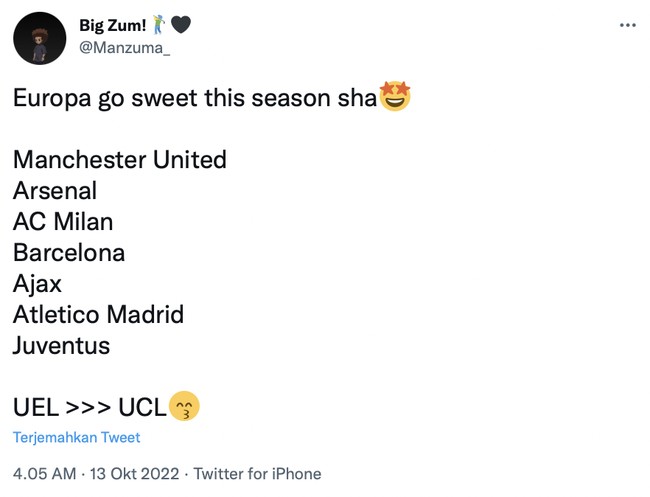
Task: Click the Barcelona line in the tweet
Action: [69, 253]
